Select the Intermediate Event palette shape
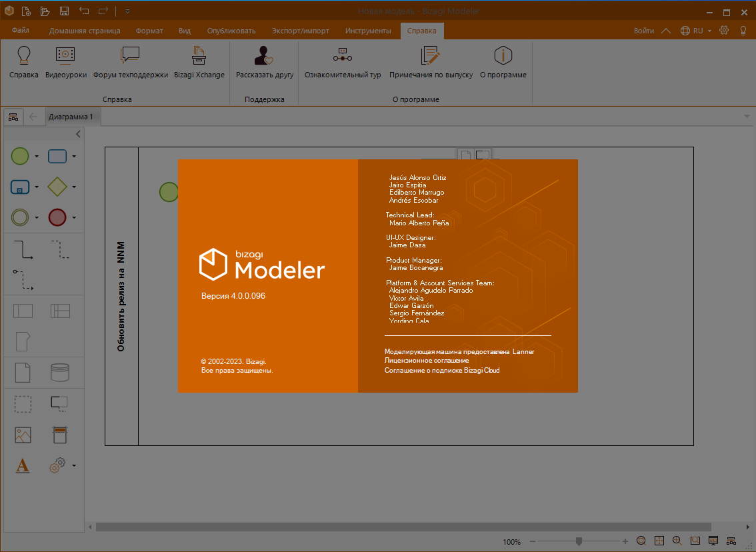 (20, 217)
